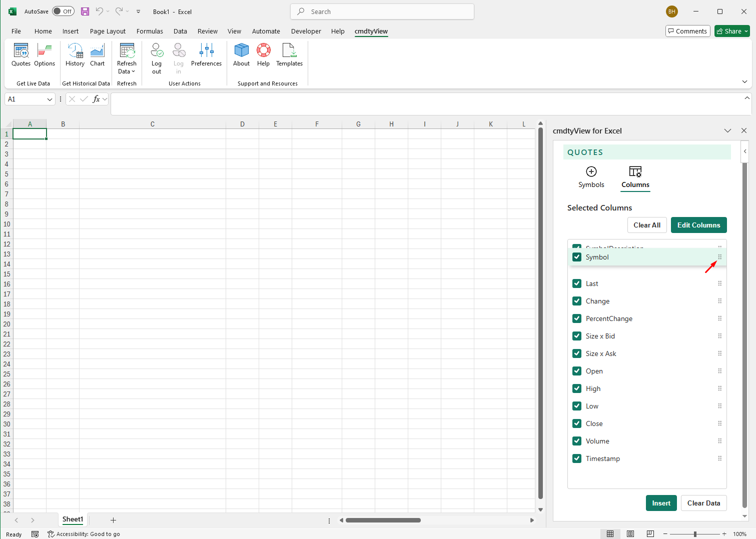The height and width of the screenshot is (539, 756).
Task: Click the Save icon in title bar
Action: pos(85,11)
